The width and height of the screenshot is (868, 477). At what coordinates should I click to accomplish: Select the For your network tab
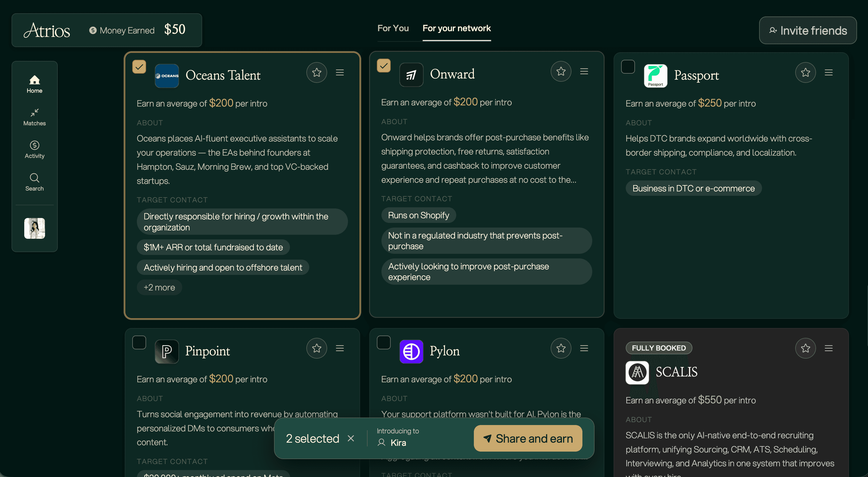pyautogui.click(x=457, y=28)
